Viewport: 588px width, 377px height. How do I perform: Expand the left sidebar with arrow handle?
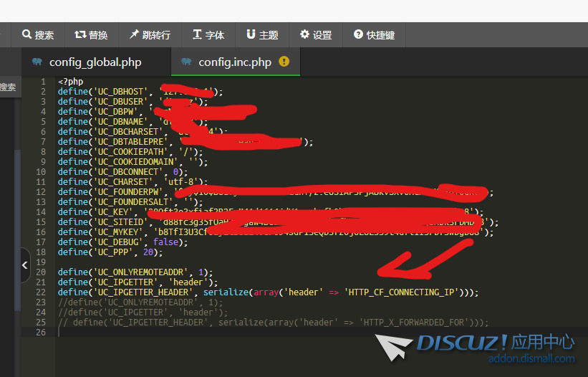point(25,265)
